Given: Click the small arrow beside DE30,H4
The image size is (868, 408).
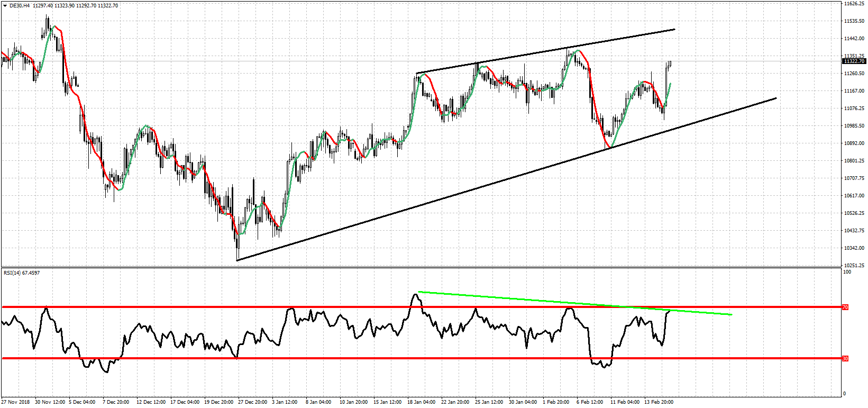Looking at the screenshot, I should [x=5, y=5].
